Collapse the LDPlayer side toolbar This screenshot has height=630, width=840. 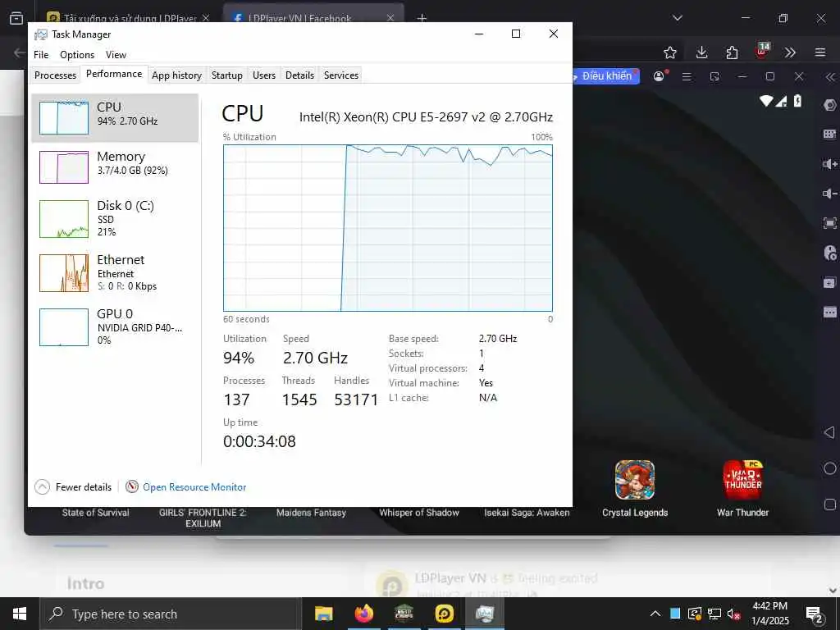830,76
